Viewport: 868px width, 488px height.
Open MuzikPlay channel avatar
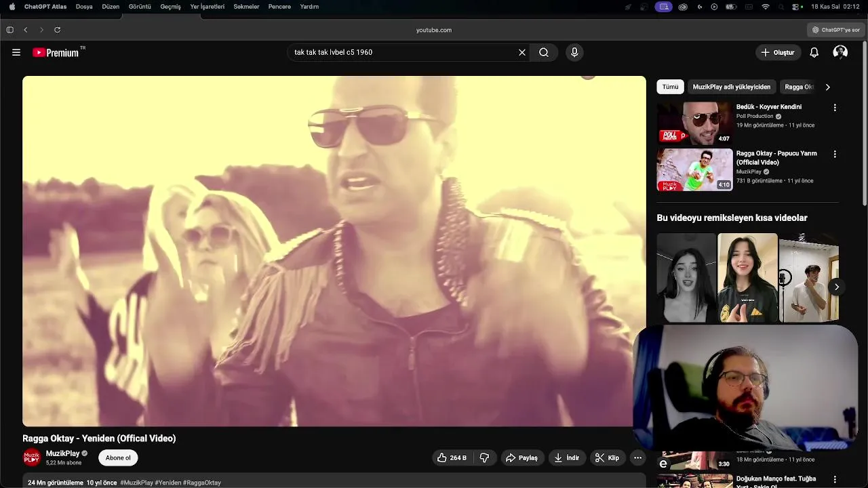pos(32,457)
